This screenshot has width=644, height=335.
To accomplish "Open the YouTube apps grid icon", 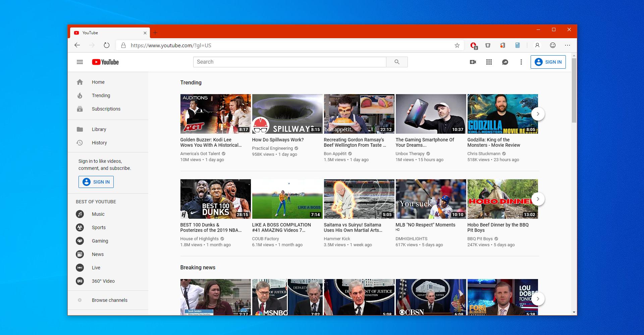I will (489, 62).
